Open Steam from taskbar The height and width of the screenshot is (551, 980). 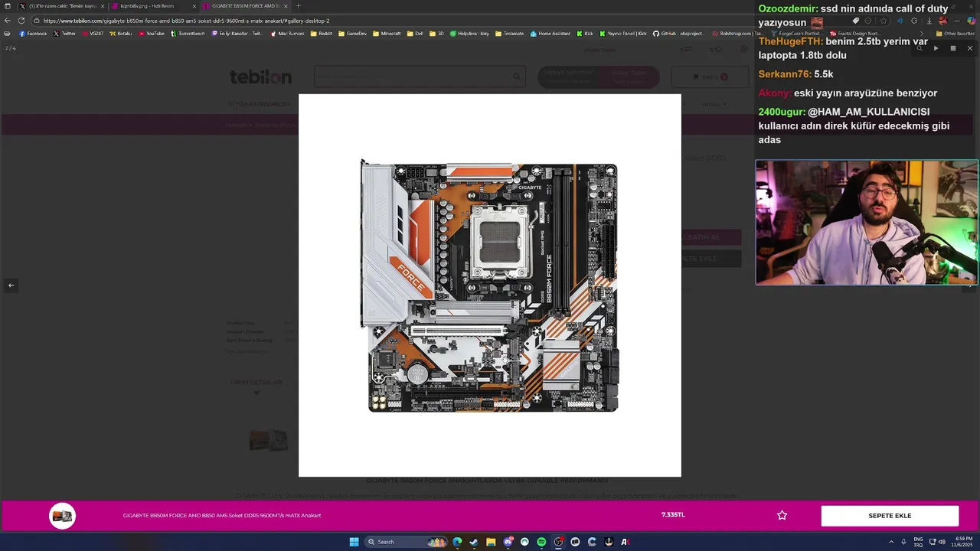coord(474,542)
